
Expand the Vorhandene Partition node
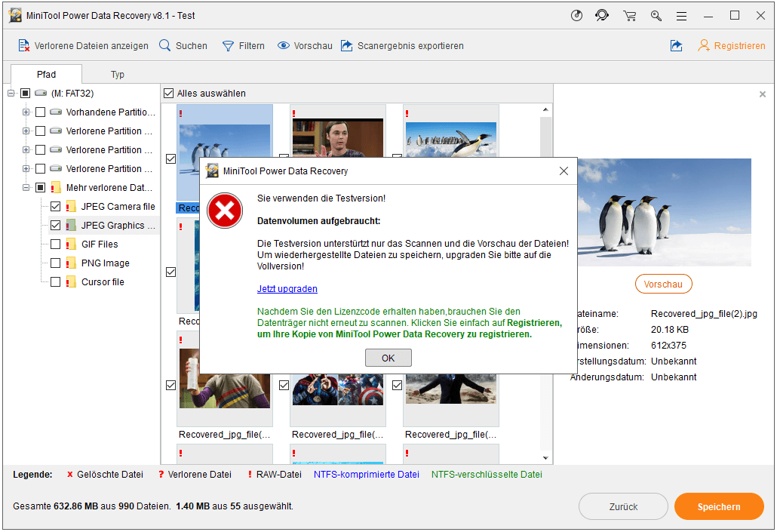click(x=26, y=112)
